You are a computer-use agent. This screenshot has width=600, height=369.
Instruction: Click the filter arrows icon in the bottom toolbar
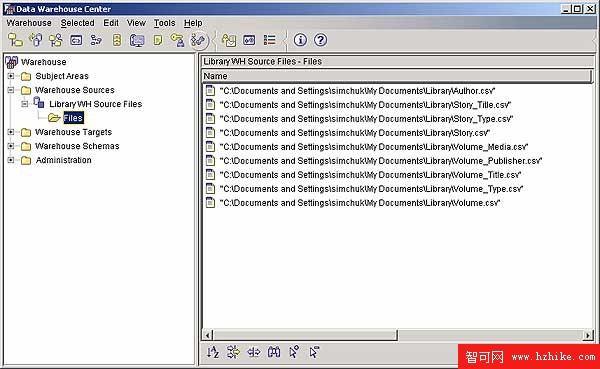pyautogui.click(x=233, y=352)
